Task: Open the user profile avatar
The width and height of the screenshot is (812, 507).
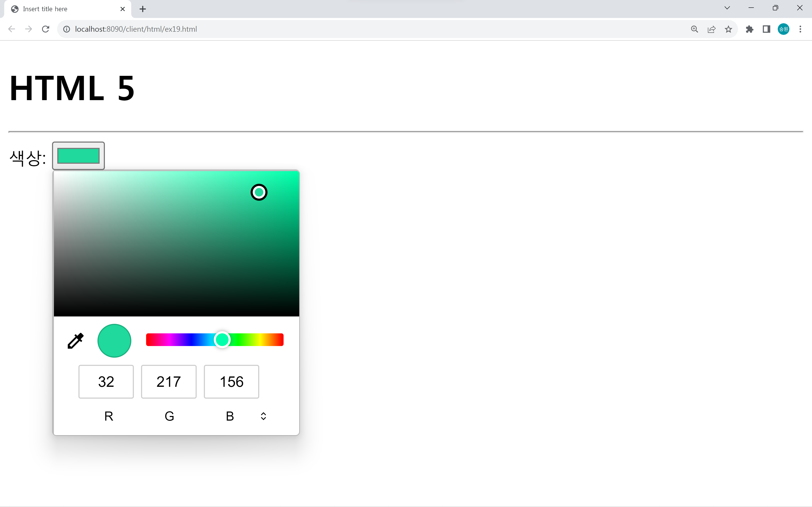Action: 783,29
